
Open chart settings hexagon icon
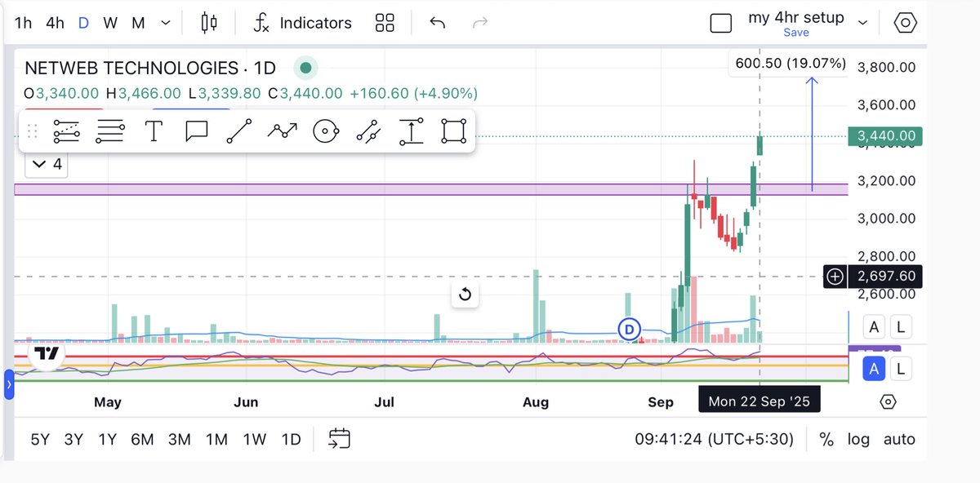click(905, 23)
